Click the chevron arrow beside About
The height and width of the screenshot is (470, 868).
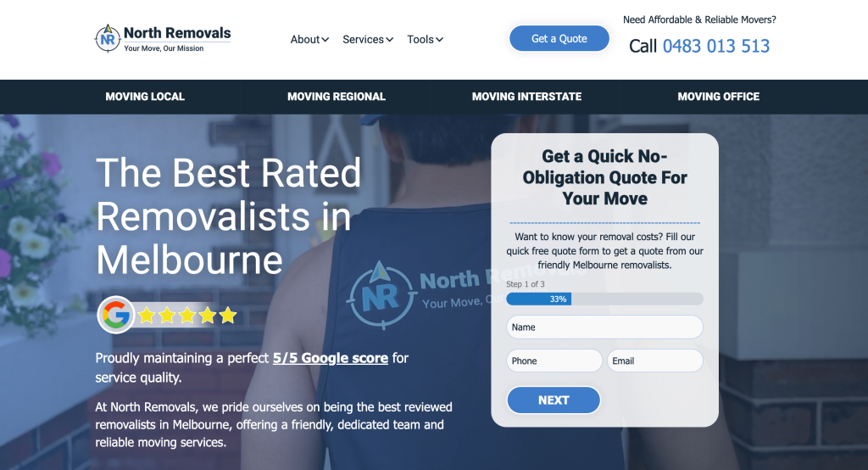(325, 39)
